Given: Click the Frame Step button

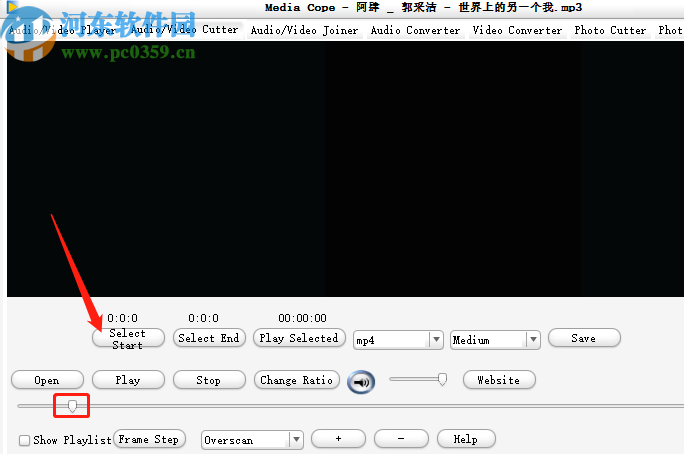Looking at the screenshot, I should (x=149, y=439).
